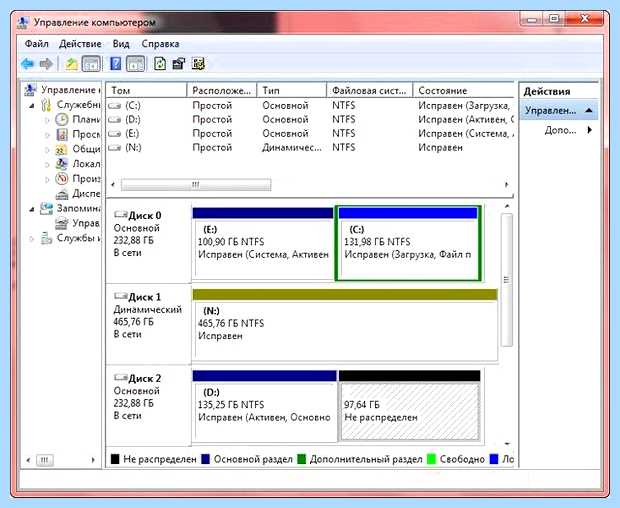This screenshot has height=508, width=620.
Task: Expand the Производительность tree node
Action: pyautogui.click(x=47, y=179)
